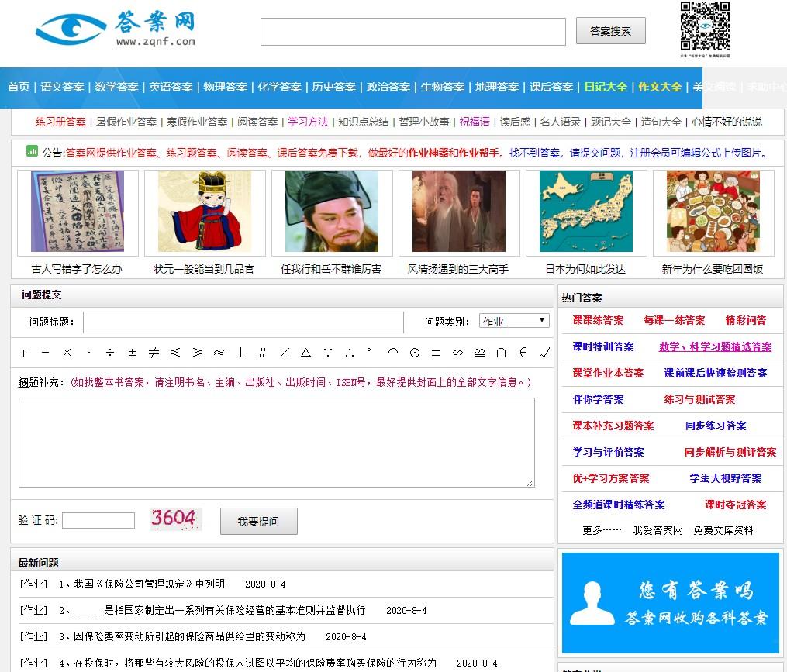Click the circle-with-dot symbol
The width and height of the screenshot is (787, 672).
(x=414, y=353)
